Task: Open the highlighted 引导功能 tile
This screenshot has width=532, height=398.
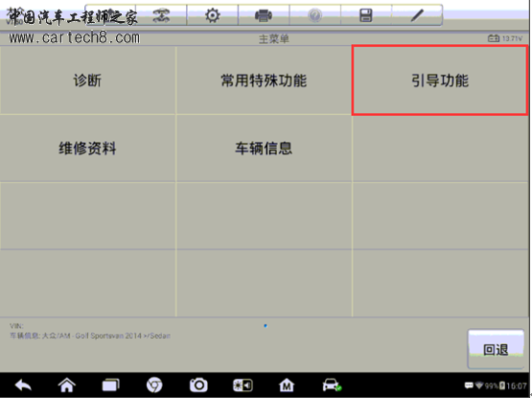Action: pos(440,81)
